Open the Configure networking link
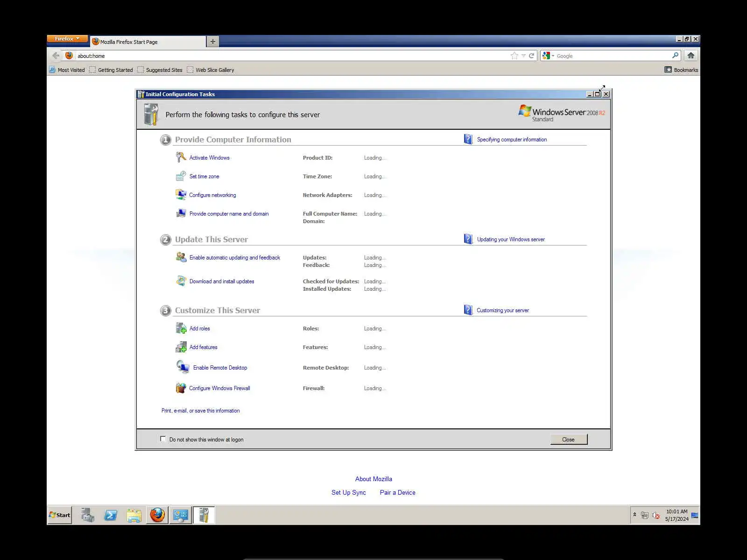This screenshot has height=560, width=747. pyautogui.click(x=212, y=195)
